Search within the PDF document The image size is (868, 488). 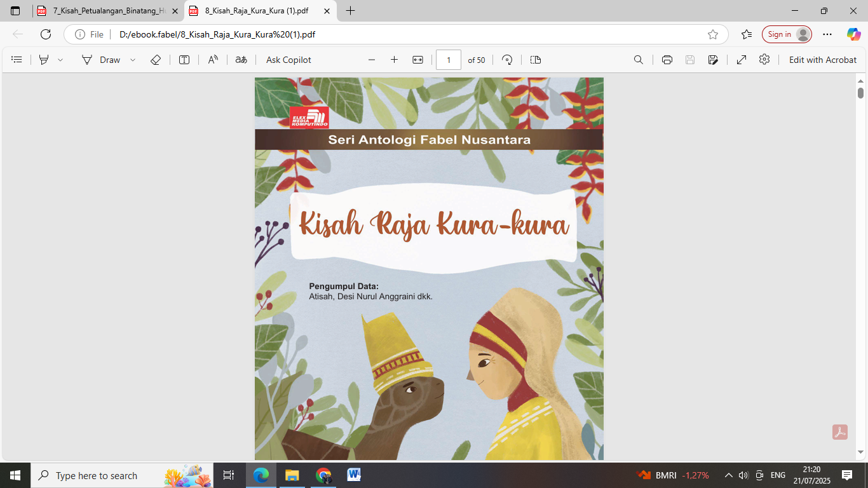[x=638, y=59]
